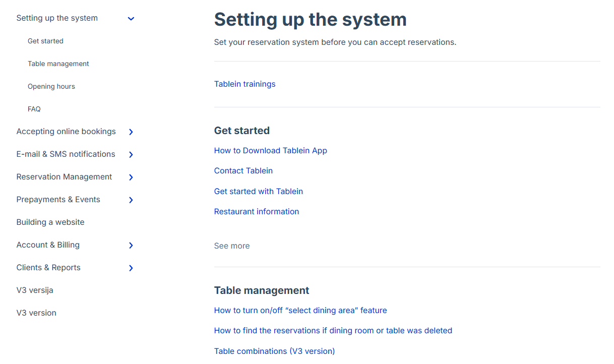Collapse the Setting up the system chevron

[131, 19]
